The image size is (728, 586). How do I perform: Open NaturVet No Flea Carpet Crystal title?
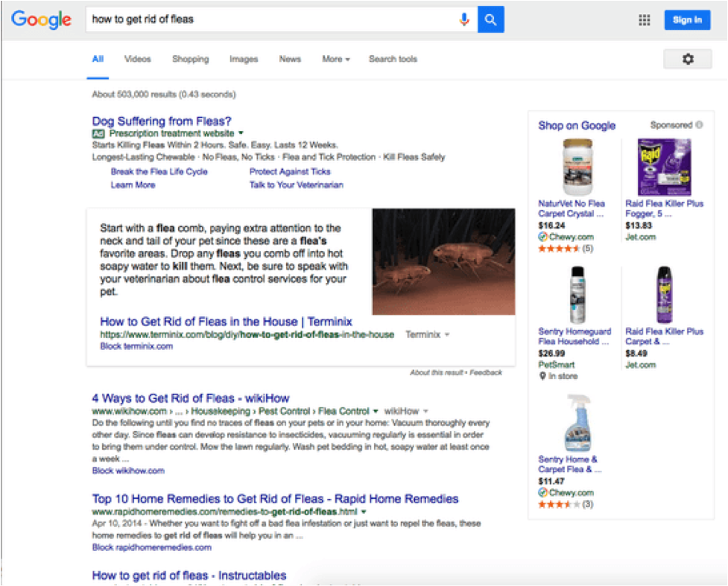pos(572,208)
